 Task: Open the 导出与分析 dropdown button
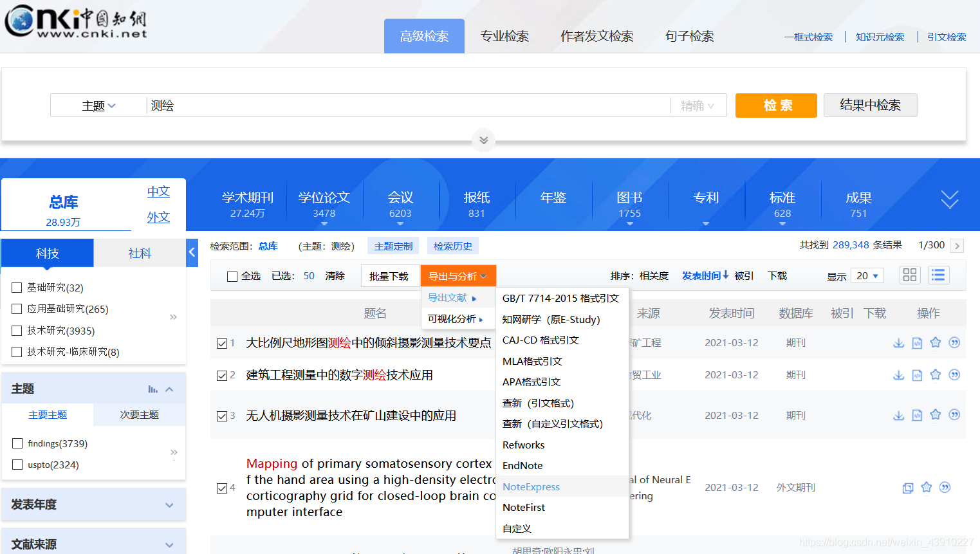(x=458, y=276)
